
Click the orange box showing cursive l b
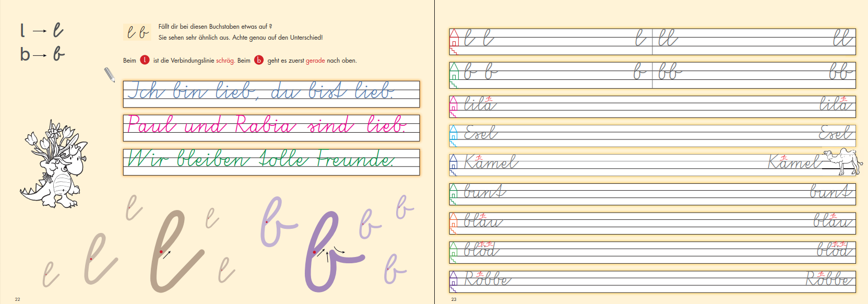click(137, 32)
